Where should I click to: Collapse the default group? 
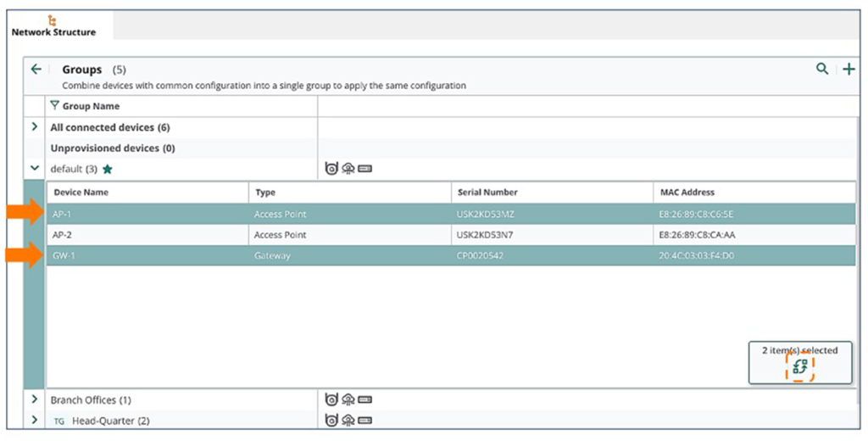pos(35,169)
